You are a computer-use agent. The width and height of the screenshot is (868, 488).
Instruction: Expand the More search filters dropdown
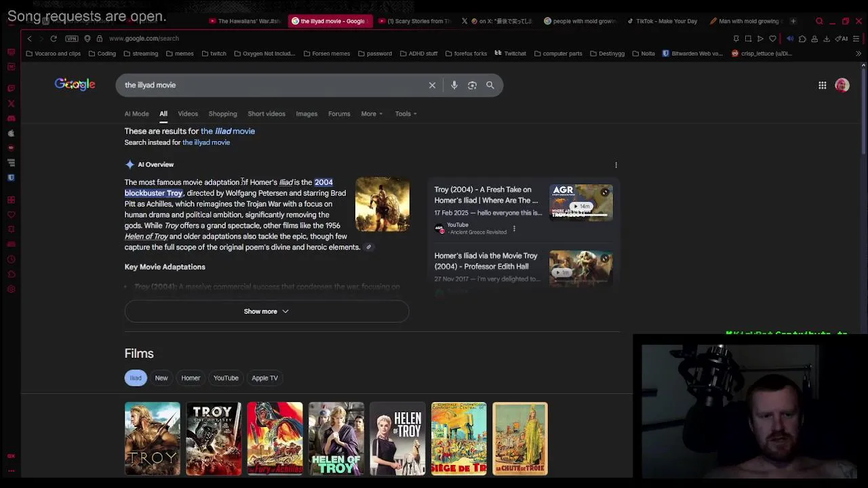tap(372, 114)
